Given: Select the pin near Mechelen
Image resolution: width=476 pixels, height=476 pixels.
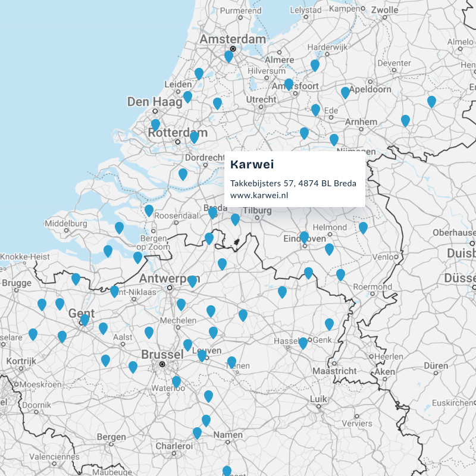Looking at the screenshot, I should tap(180, 305).
